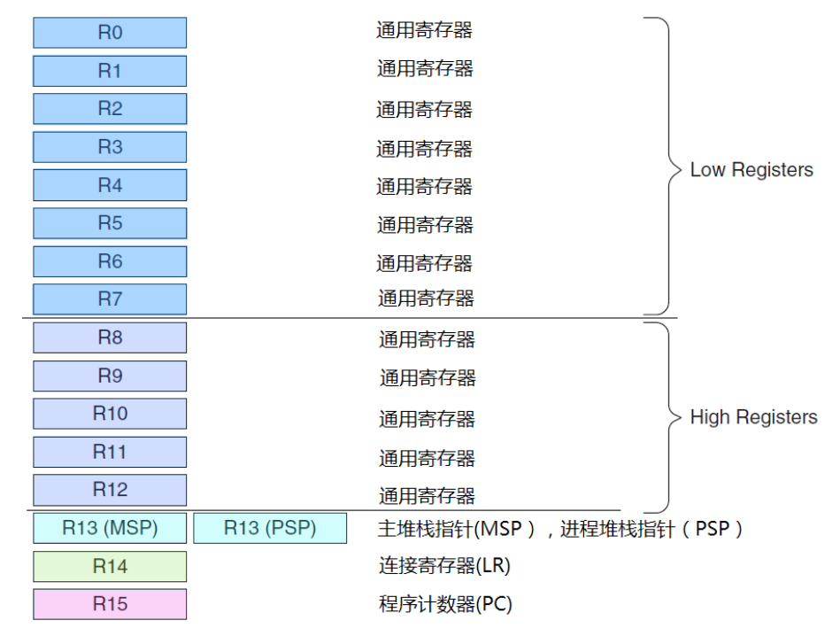Click the High Registers label
The height and width of the screenshot is (636, 840).
(753, 417)
